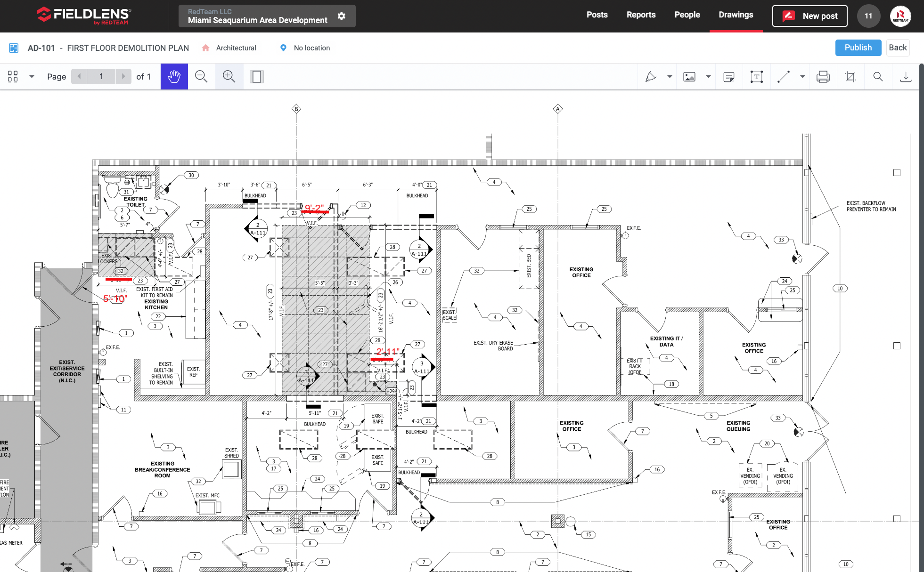
Task: Expand the line tool dropdown arrow
Action: tap(802, 77)
